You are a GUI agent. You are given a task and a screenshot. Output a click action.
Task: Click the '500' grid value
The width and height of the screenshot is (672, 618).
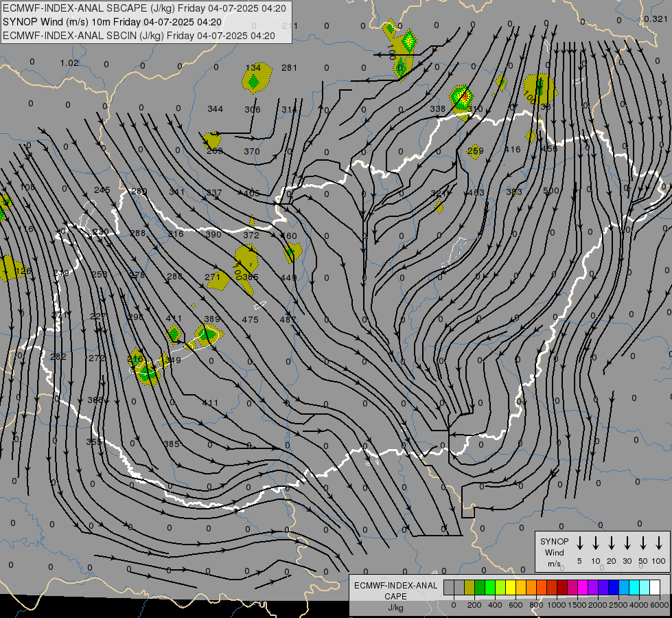[551, 190]
